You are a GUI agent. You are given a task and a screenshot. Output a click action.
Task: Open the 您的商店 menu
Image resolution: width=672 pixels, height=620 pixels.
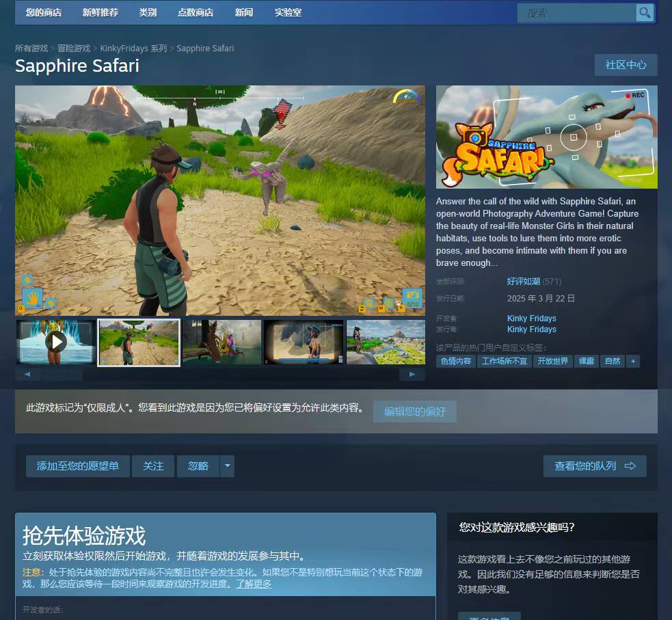tap(44, 12)
